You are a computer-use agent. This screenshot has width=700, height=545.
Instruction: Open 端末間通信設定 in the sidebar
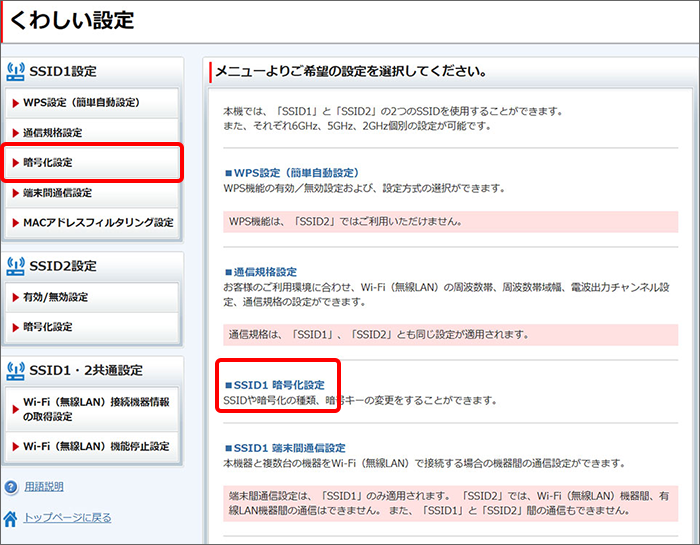click(92, 193)
